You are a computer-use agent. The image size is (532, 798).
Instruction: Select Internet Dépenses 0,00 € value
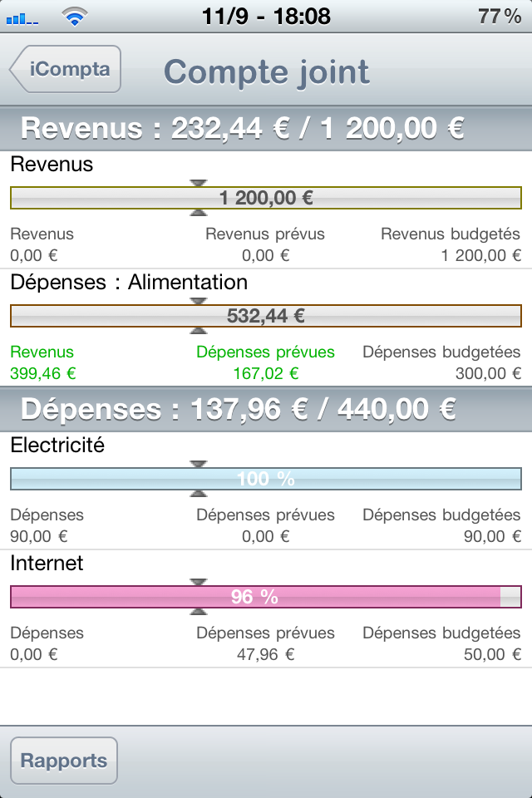(x=34, y=654)
